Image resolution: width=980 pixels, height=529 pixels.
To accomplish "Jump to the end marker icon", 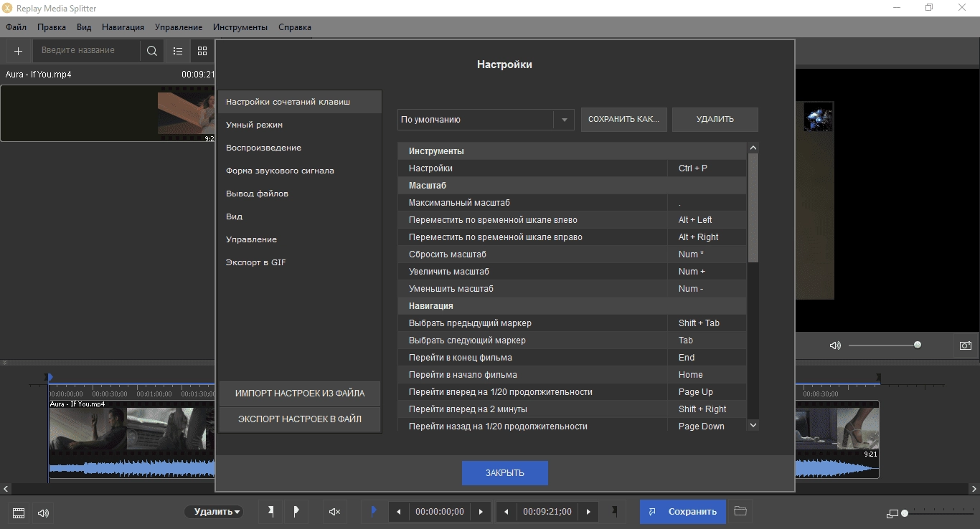I will 614,512.
